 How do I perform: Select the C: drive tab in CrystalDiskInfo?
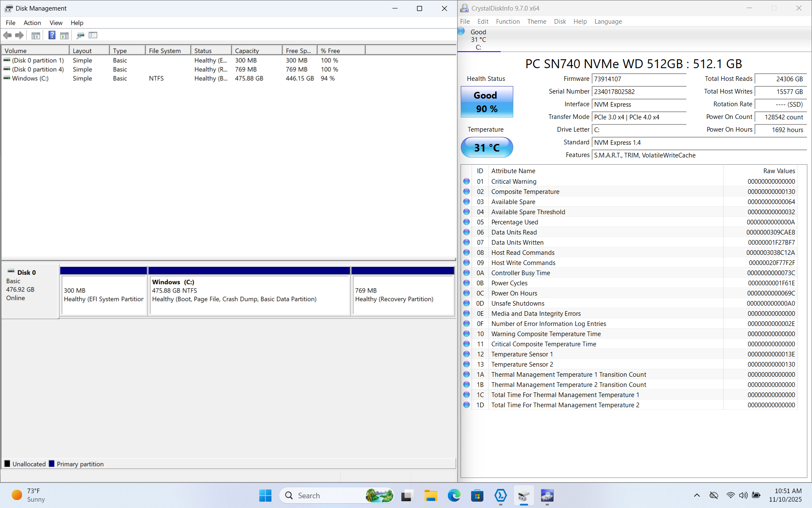pos(478,40)
